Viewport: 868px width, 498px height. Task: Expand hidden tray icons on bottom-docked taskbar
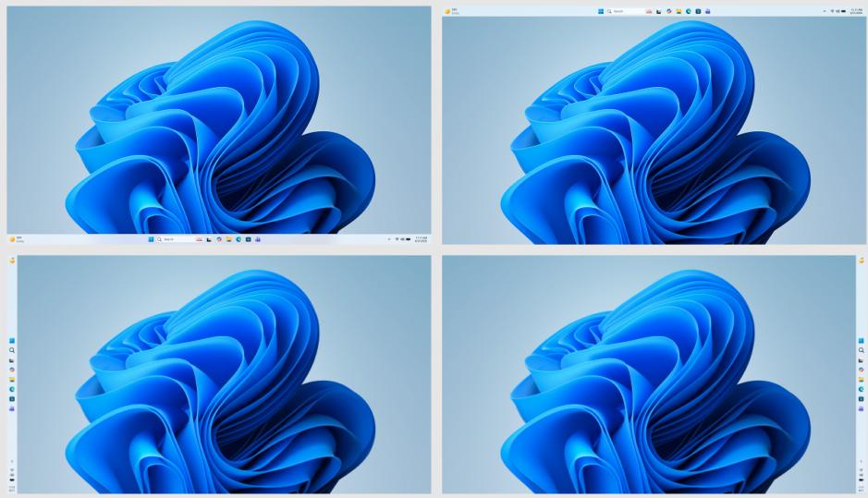coord(389,239)
